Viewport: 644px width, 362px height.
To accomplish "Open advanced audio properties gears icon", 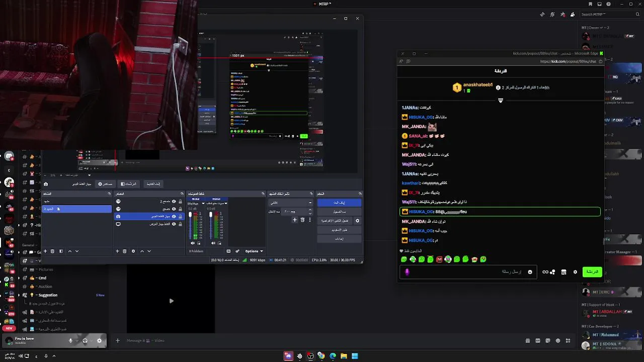I will click(x=237, y=251).
